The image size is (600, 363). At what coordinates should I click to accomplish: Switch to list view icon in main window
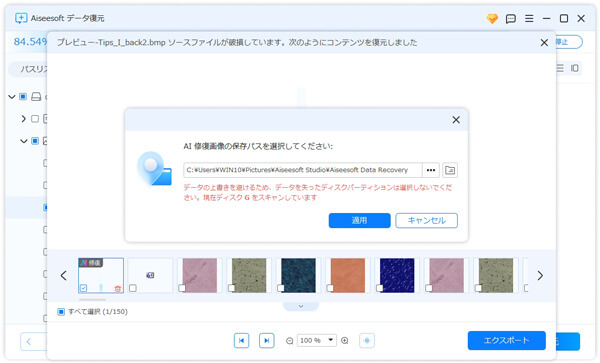560,68
